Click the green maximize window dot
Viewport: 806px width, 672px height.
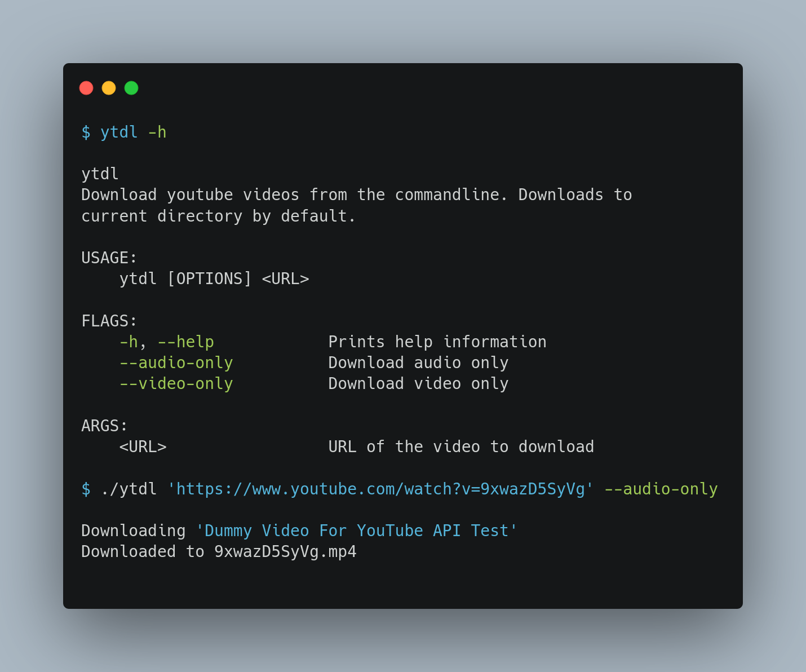pyautogui.click(x=131, y=88)
